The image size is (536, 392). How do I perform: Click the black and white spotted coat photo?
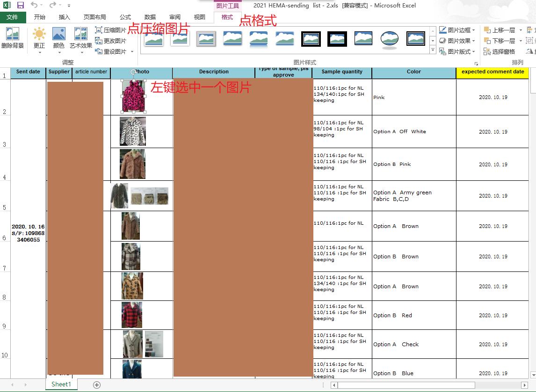[133, 131]
